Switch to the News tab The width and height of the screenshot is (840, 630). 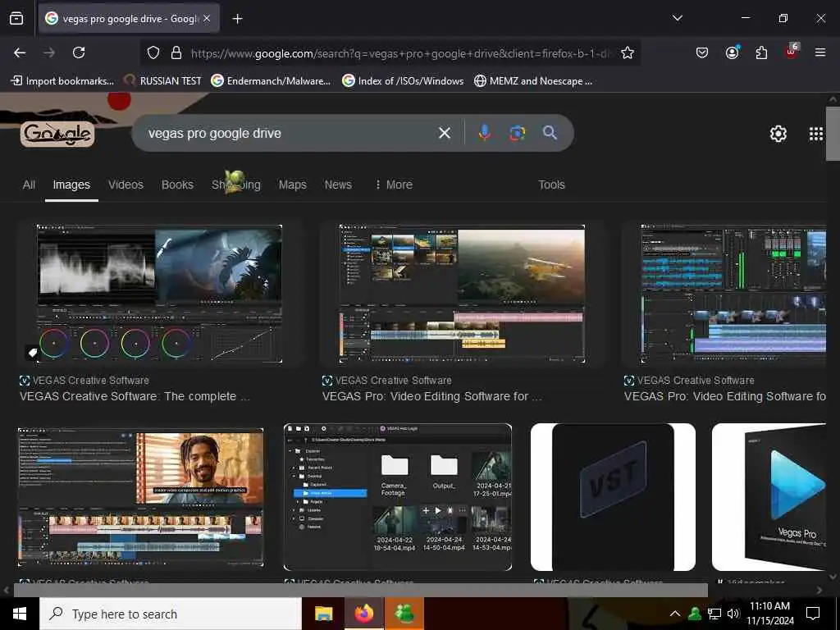click(x=338, y=185)
